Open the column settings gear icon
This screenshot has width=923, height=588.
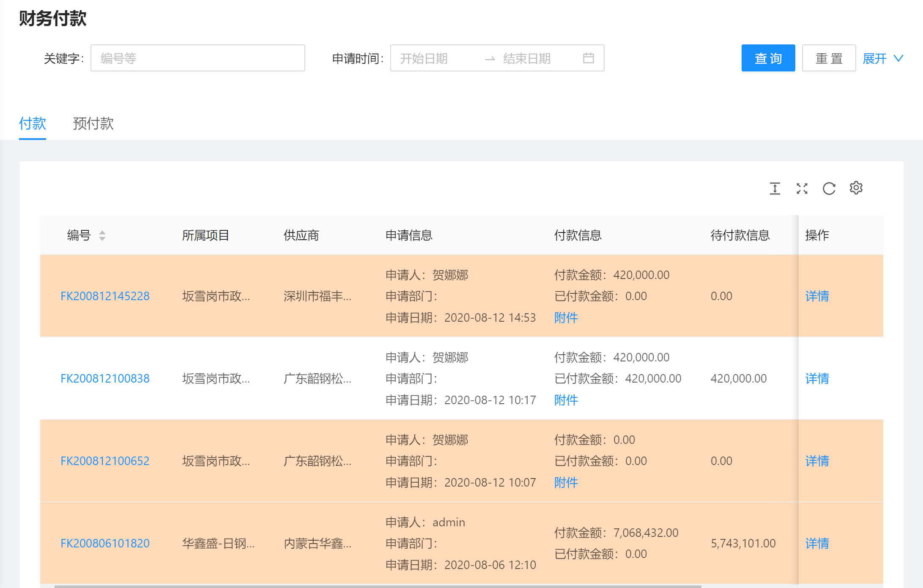(x=856, y=188)
